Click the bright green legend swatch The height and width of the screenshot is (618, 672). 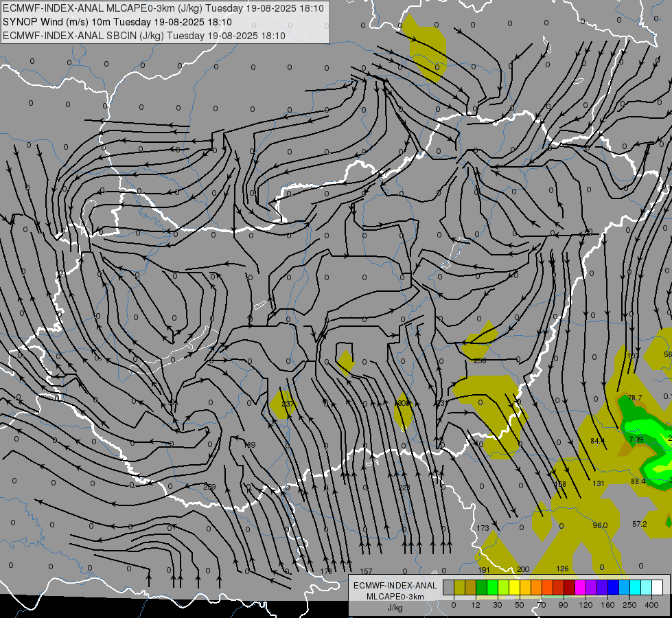[x=492, y=587]
